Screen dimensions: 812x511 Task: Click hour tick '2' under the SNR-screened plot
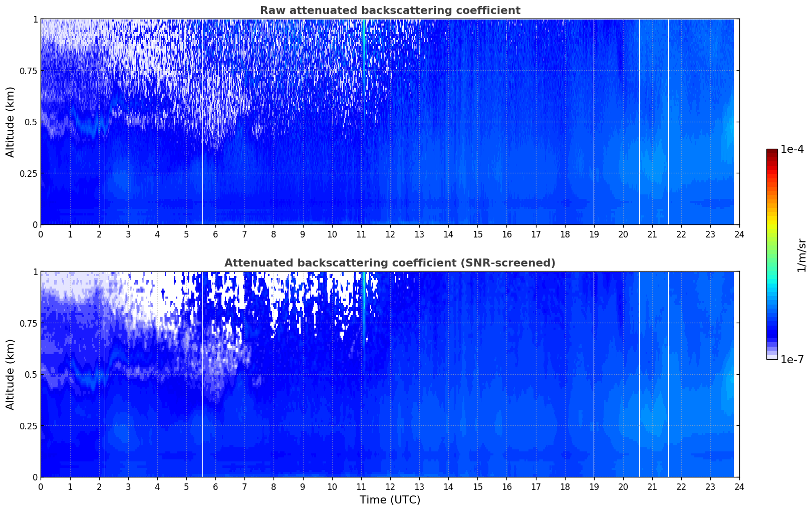pos(99,486)
